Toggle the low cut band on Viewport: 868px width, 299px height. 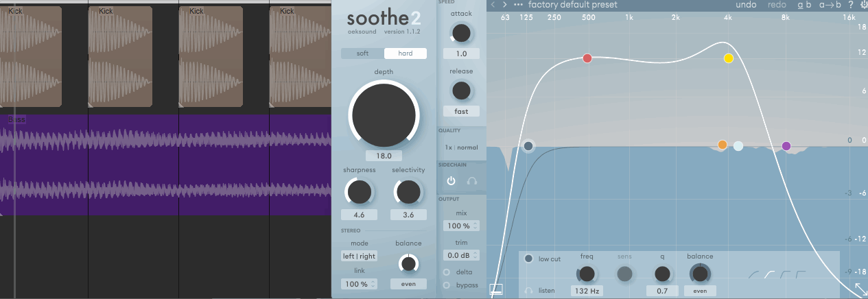(528, 259)
